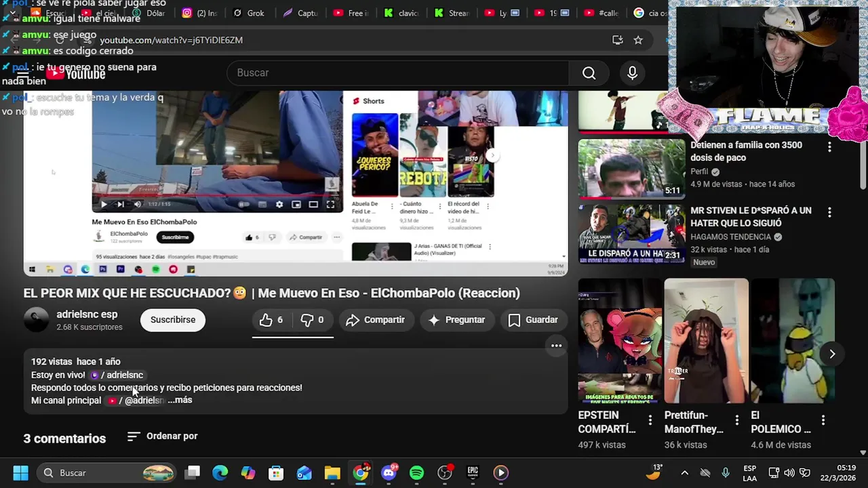Open Microsoft Store from taskbar

pyautogui.click(x=276, y=472)
